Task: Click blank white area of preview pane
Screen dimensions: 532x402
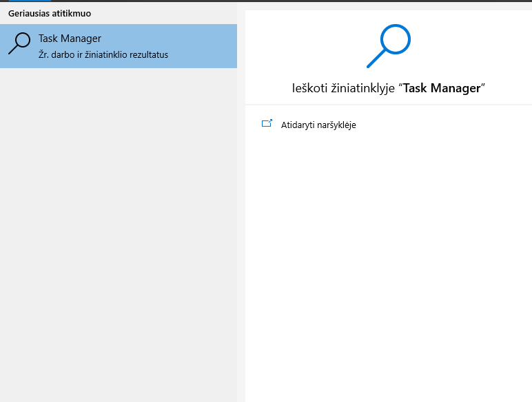Action: click(389, 264)
